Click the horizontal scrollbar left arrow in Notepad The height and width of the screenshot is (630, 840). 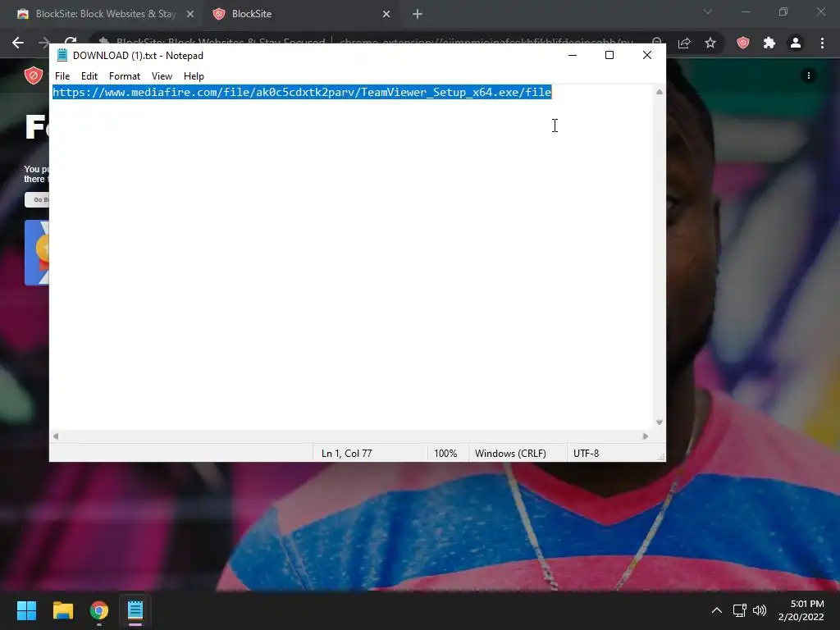tap(56, 436)
